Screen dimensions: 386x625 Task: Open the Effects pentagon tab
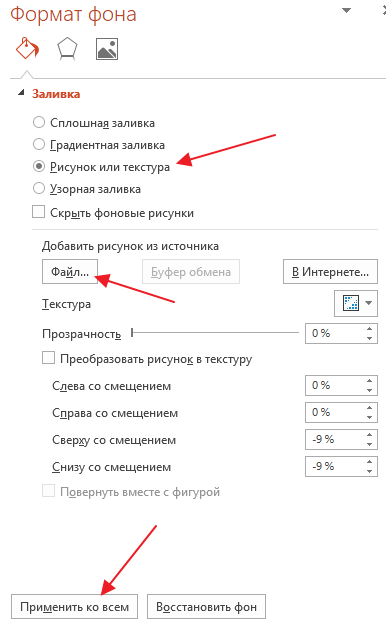coord(67,49)
